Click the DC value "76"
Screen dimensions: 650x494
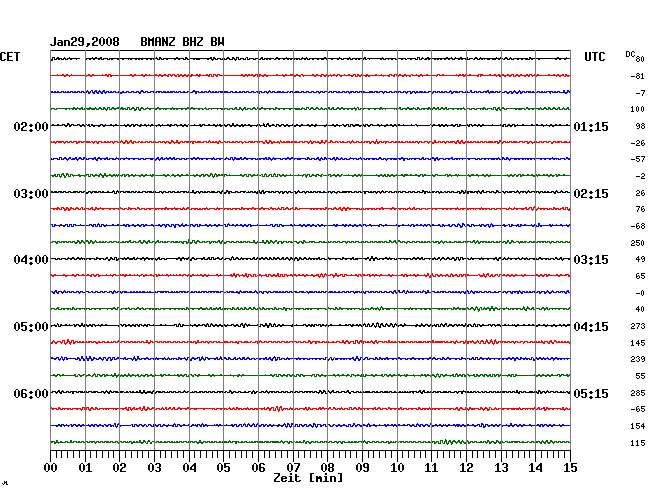coord(640,209)
